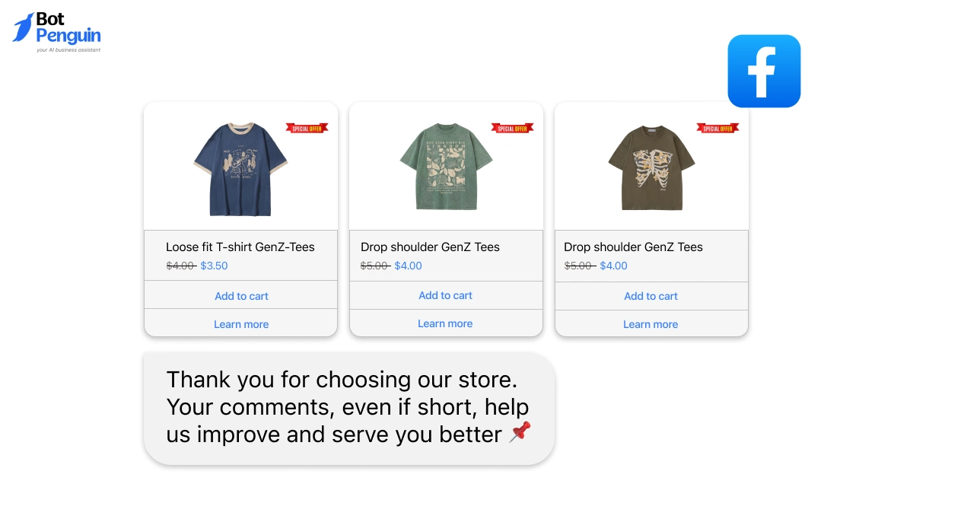980x522 pixels.
Task: Click the Facebook logo icon
Action: click(x=764, y=71)
